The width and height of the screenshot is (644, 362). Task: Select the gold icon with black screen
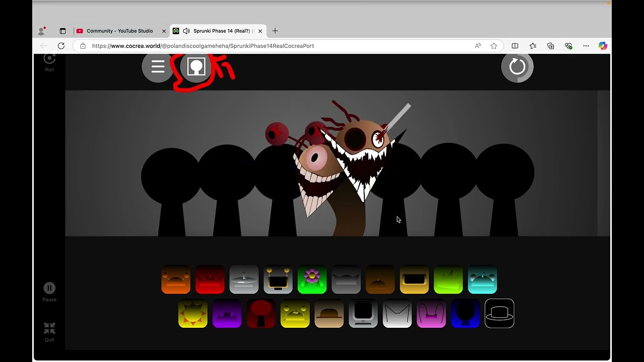(x=415, y=280)
